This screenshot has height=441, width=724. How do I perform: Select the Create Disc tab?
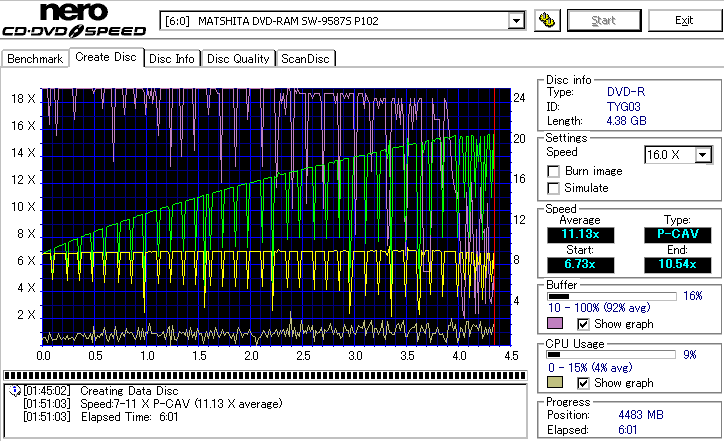[x=106, y=57]
